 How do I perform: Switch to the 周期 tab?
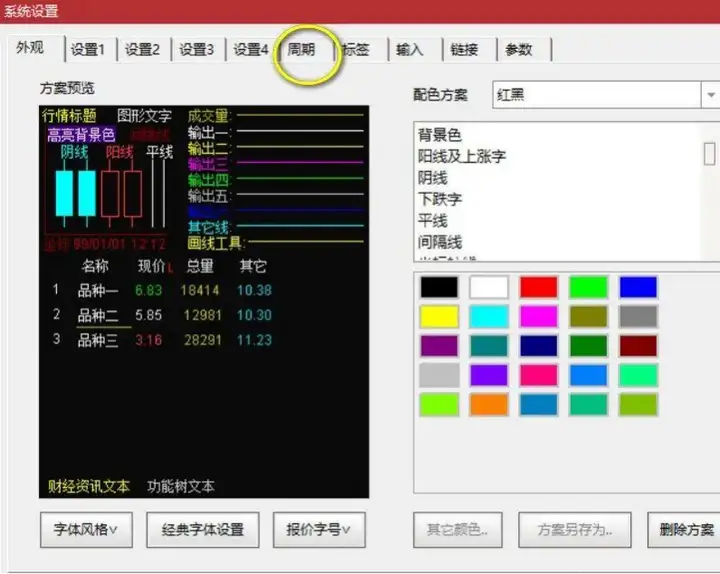(x=302, y=49)
